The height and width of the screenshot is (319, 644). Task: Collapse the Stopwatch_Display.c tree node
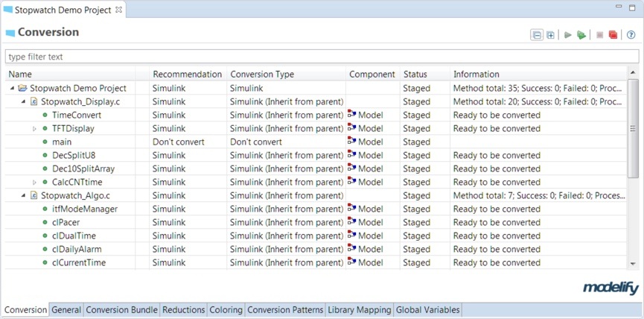[23, 102]
